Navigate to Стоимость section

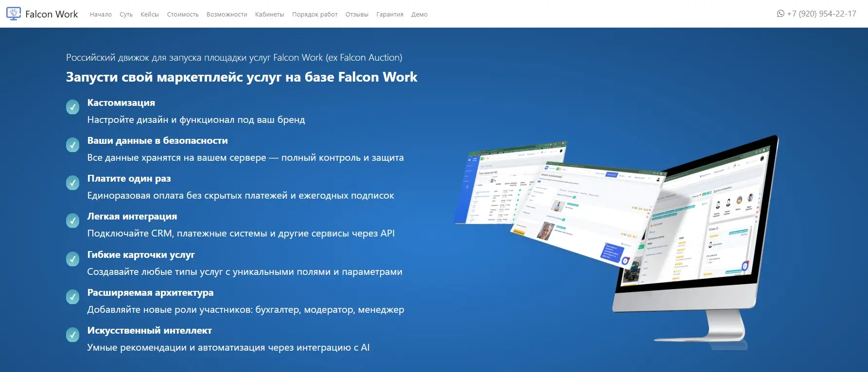coord(183,15)
